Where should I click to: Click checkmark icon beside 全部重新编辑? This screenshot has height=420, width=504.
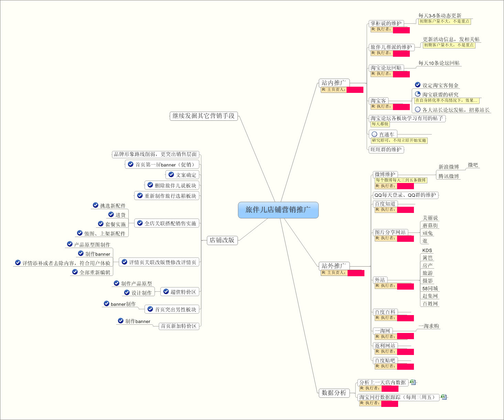tap(75, 272)
